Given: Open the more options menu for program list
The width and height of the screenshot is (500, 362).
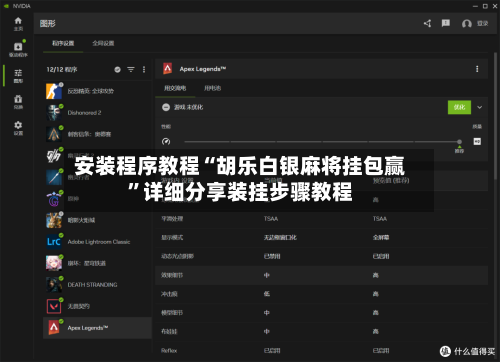Looking at the screenshot, I should (144, 69).
